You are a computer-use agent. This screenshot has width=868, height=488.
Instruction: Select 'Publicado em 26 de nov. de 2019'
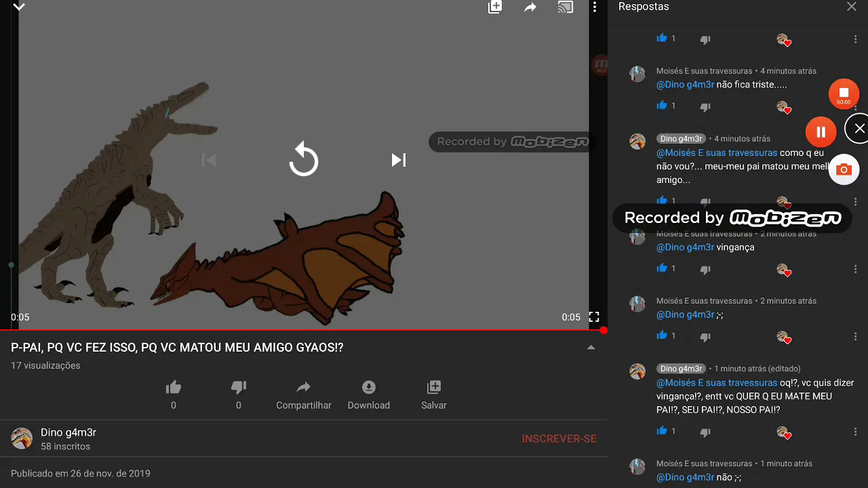[x=81, y=473]
